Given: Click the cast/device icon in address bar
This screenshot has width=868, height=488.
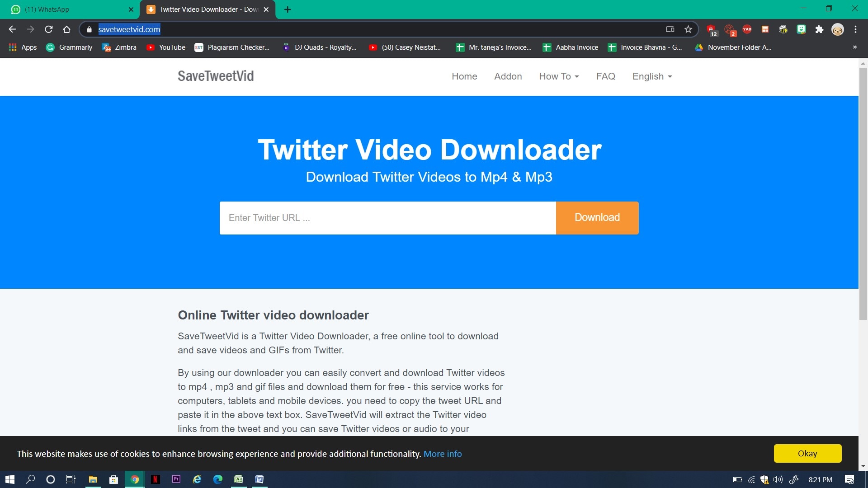Looking at the screenshot, I should (670, 29).
